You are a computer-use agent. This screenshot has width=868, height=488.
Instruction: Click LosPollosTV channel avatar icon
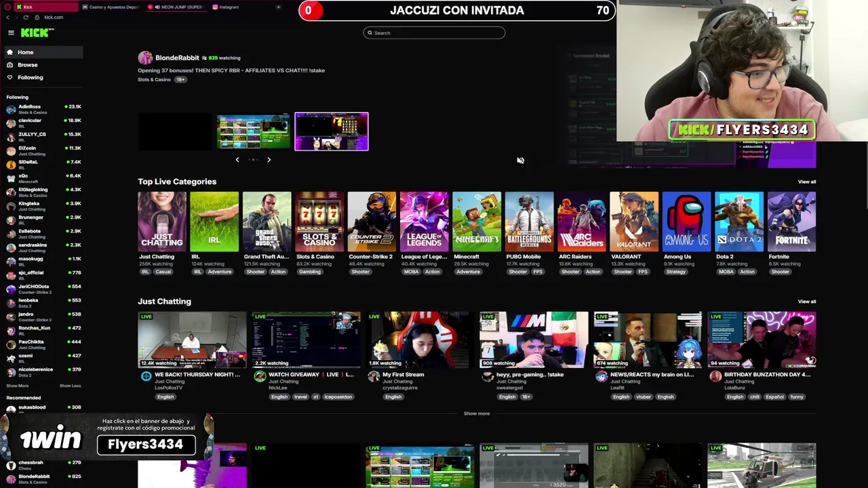pos(146,377)
